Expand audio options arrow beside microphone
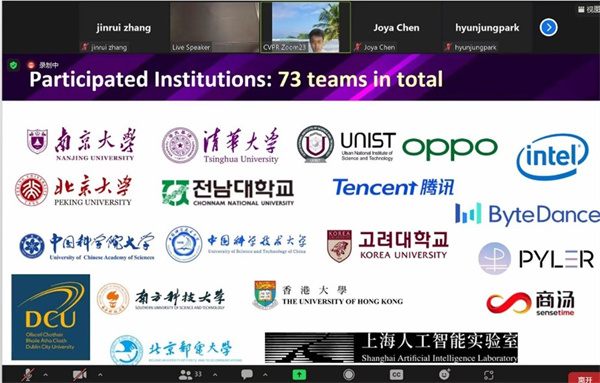The image size is (600, 383). coord(46,375)
